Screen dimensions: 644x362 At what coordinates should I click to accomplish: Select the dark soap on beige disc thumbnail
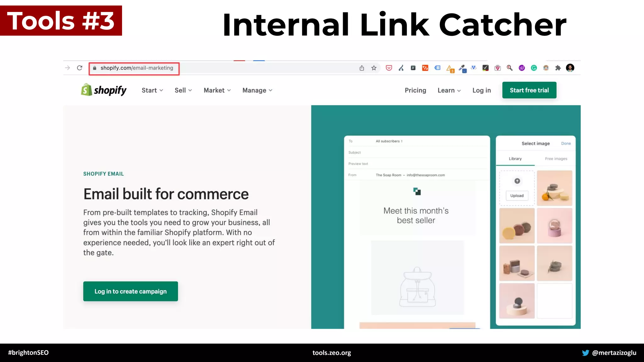coord(517,301)
